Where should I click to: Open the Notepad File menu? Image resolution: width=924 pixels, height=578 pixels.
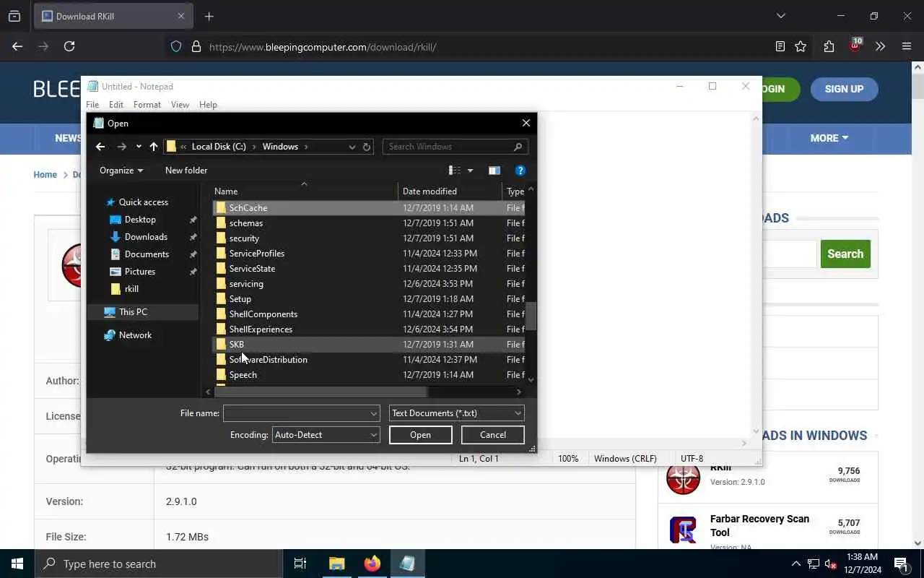coord(92,105)
